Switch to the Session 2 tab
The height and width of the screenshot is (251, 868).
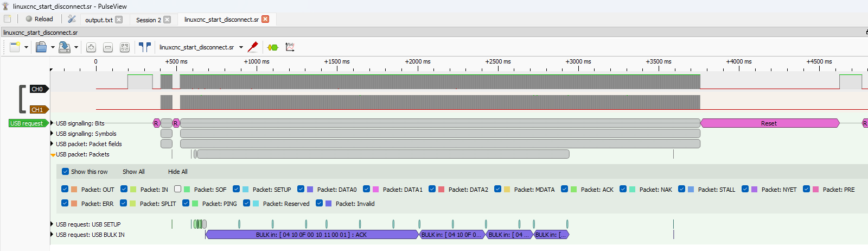coord(148,20)
